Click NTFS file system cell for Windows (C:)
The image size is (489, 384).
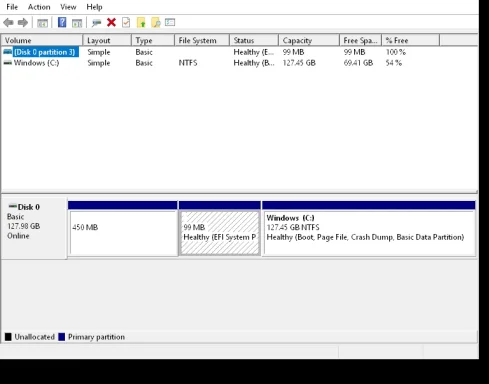(188, 63)
